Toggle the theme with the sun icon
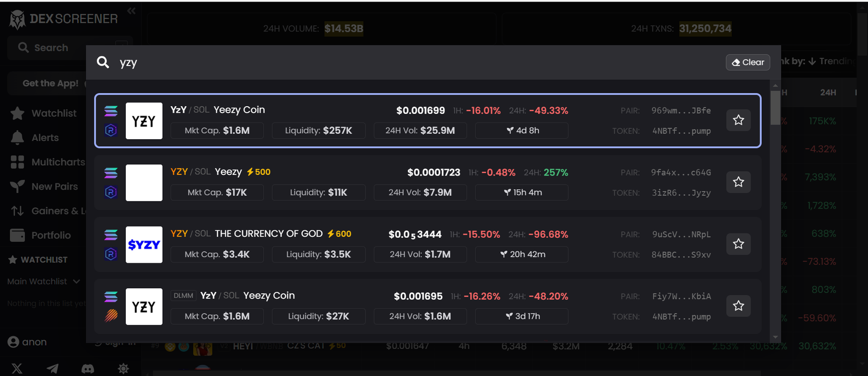 [x=124, y=368]
